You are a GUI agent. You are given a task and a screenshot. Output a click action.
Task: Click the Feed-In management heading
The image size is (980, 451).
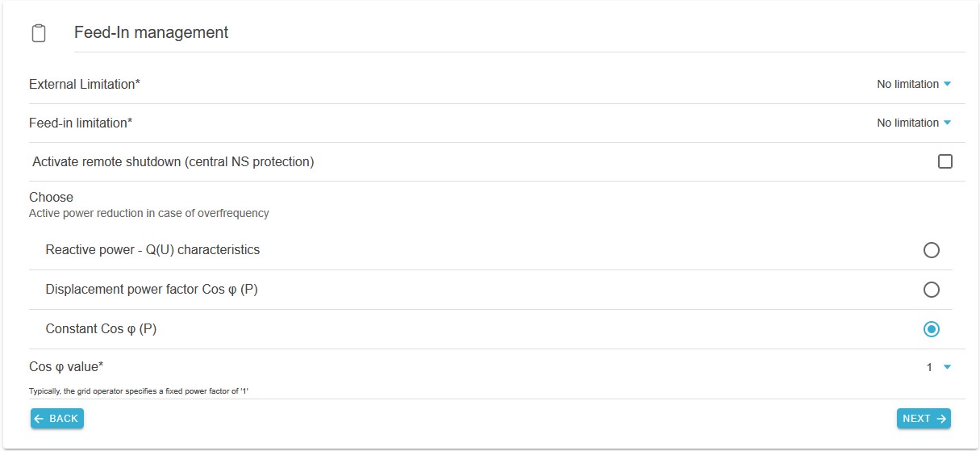[x=152, y=32]
